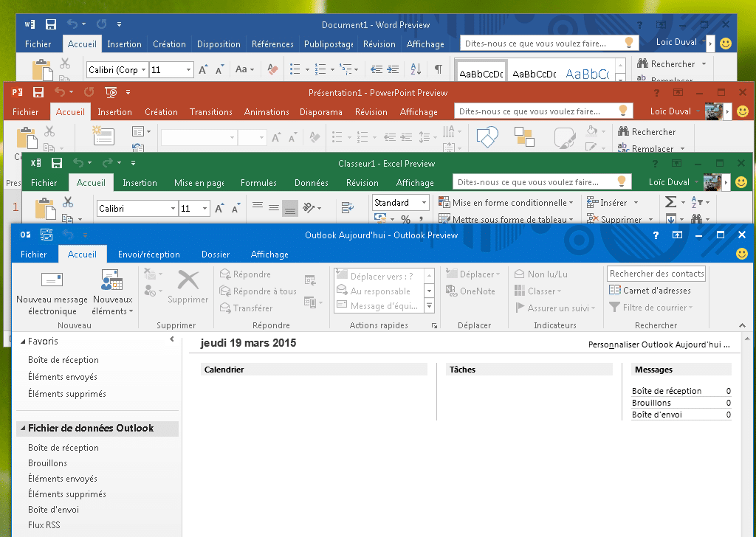
Task: Clear all formatting in Word with the eraser icon
Action: (272, 69)
